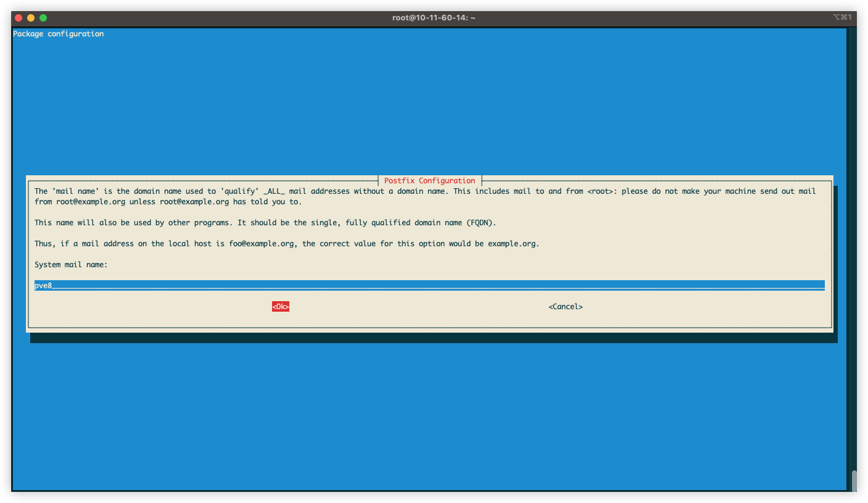Click the System mail name input field
Screen dimensions: 868x503
point(429,286)
